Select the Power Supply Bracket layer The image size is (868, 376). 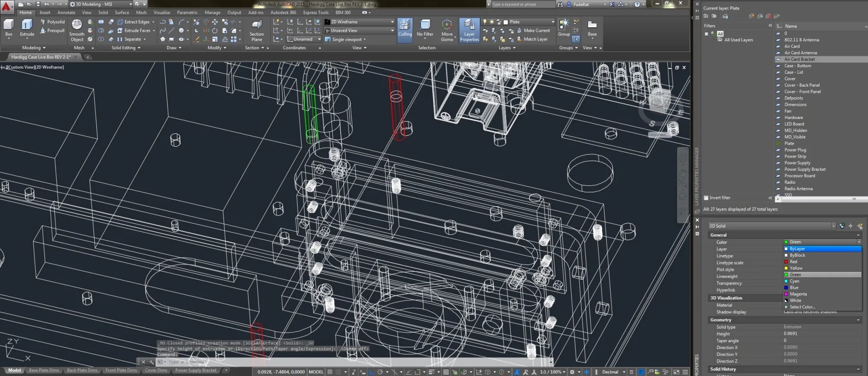coord(805,169)
